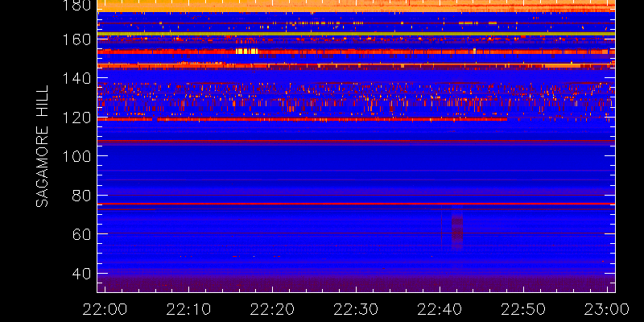Click the 22:40 time axis label
This screenshot has width=644, height=322.
(x=440, y=308)
